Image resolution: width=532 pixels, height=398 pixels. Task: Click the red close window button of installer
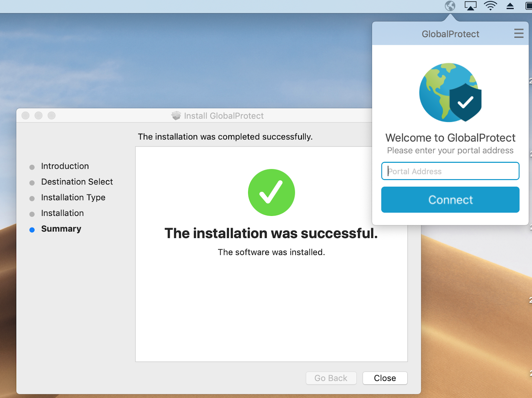tap(26, 116)
